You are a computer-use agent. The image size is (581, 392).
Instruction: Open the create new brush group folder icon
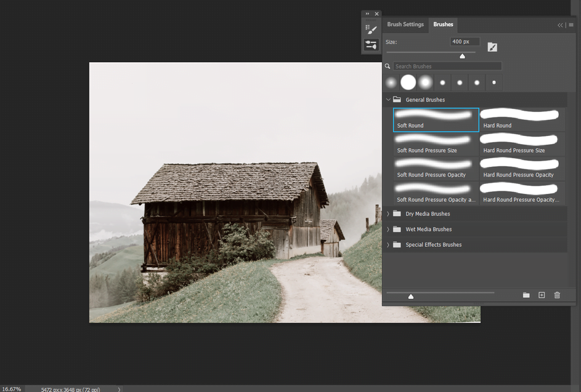[526, 295]
